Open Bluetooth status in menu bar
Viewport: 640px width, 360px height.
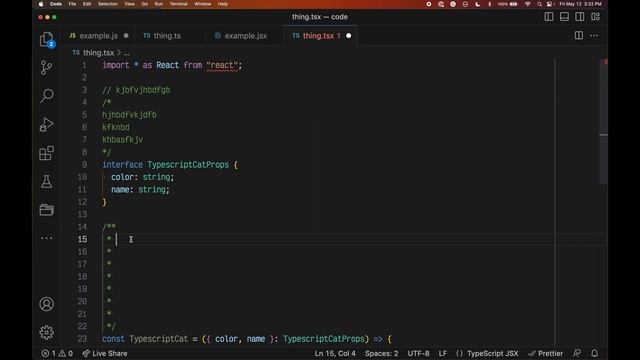489,4
